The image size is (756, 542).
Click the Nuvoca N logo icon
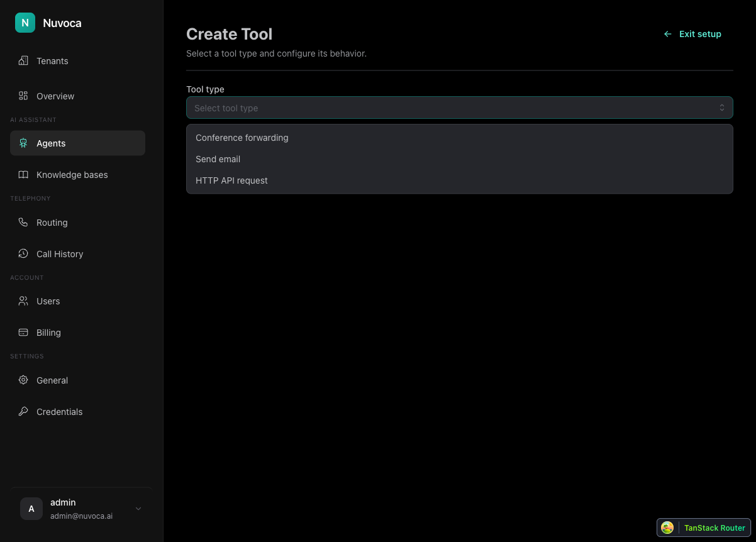[25, 23]
